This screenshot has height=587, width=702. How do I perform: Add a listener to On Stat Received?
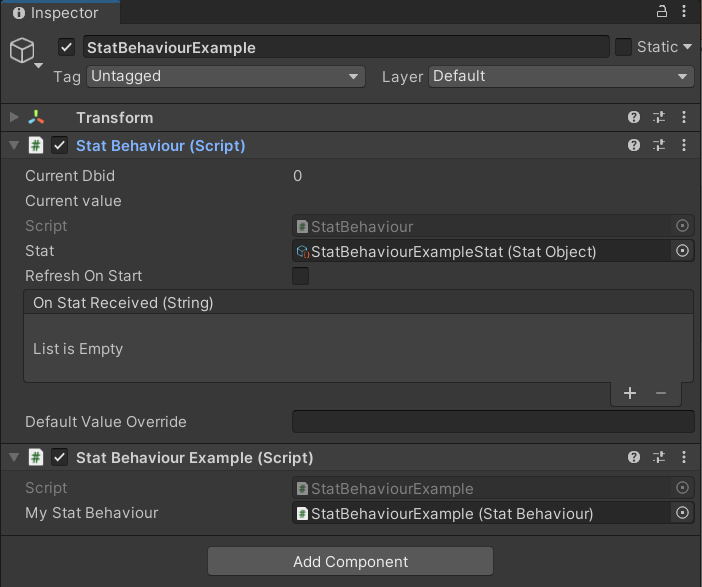(629, 393)
